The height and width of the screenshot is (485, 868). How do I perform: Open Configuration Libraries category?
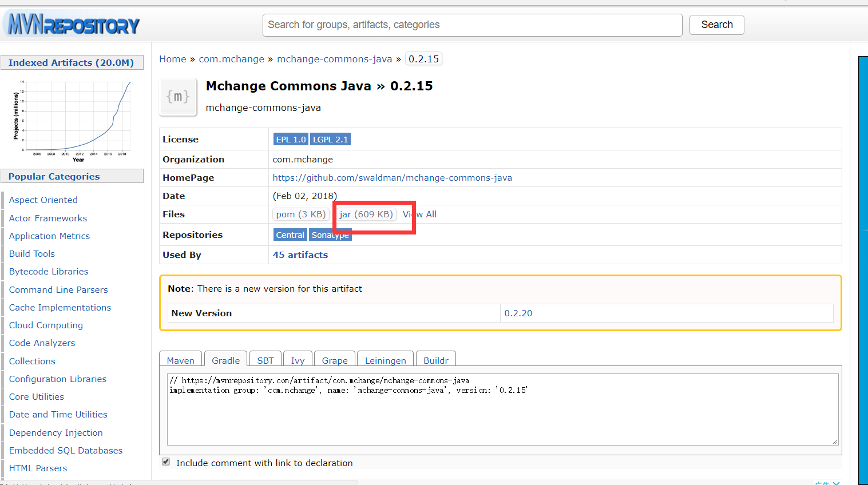point(58,379)
